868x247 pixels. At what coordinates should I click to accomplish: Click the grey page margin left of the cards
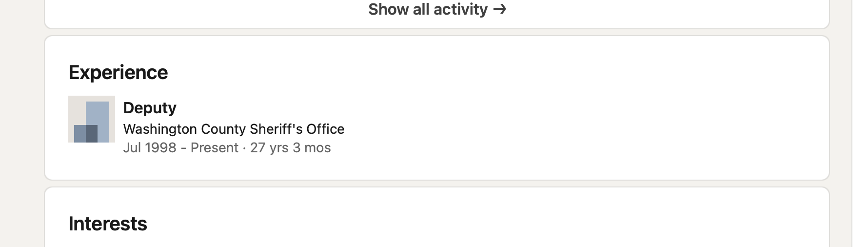(x=22, y=123)
